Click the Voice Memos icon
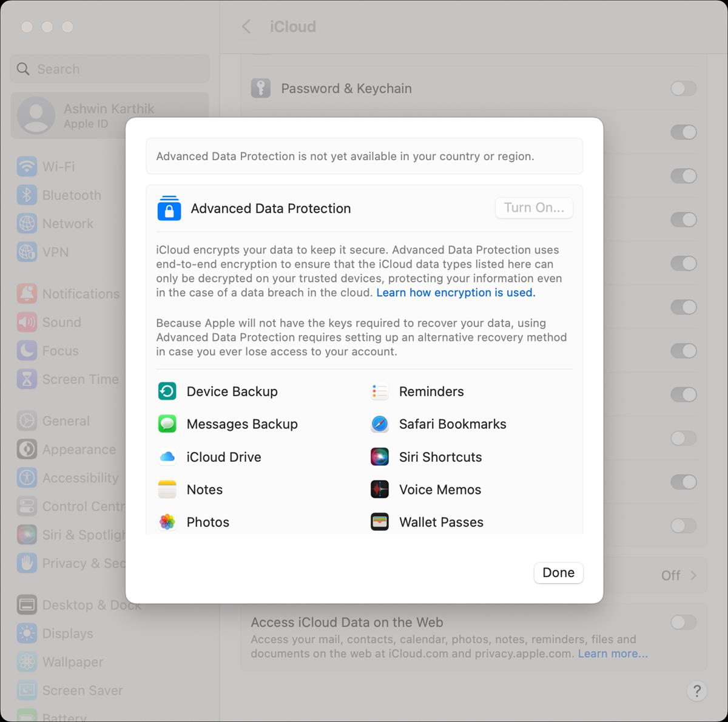 coord(380,490)
